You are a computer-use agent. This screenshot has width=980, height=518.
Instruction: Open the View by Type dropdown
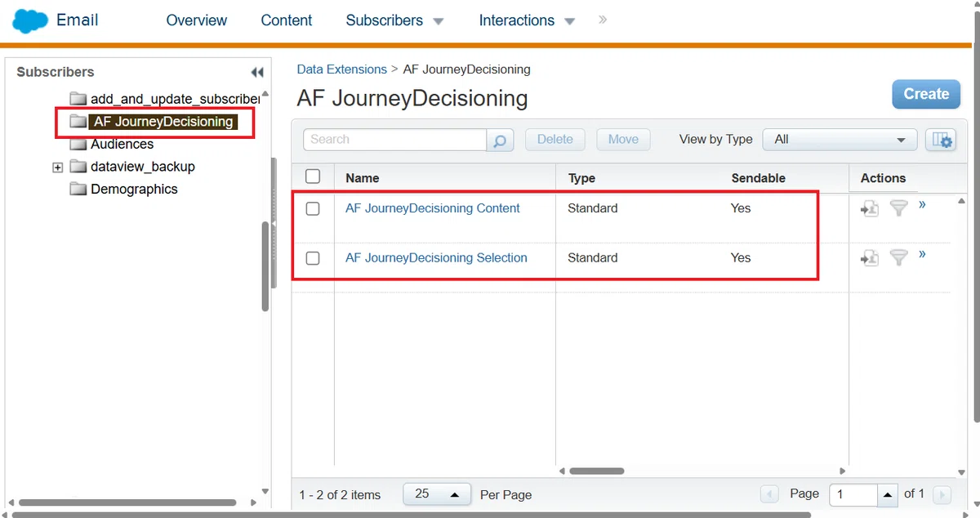click(840, 140)
